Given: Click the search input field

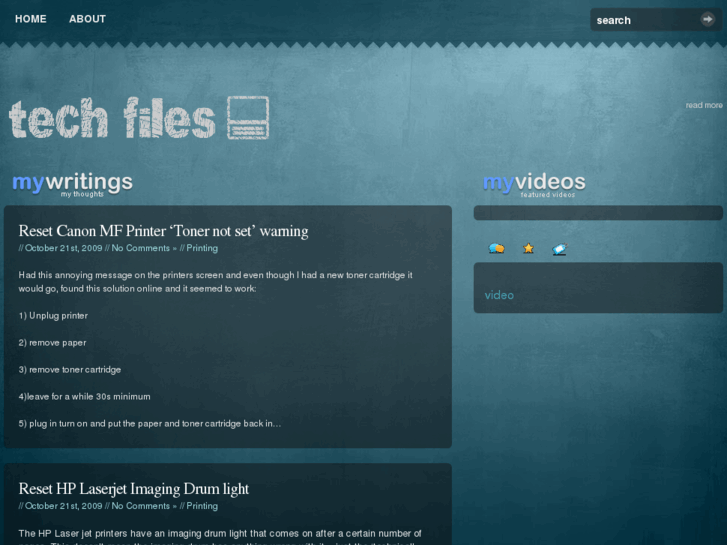Looking at the screenshot, I should [645, 20].
